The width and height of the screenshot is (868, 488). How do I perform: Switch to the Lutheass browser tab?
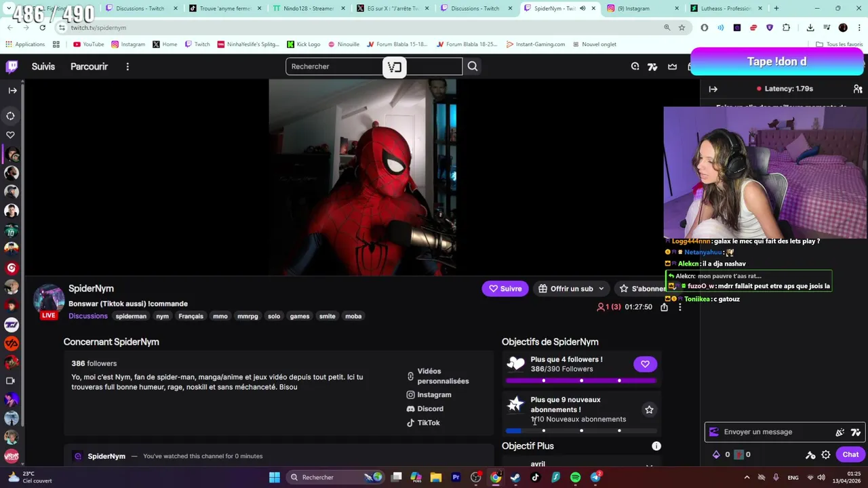pyautogui.click(x=726, y=8)
